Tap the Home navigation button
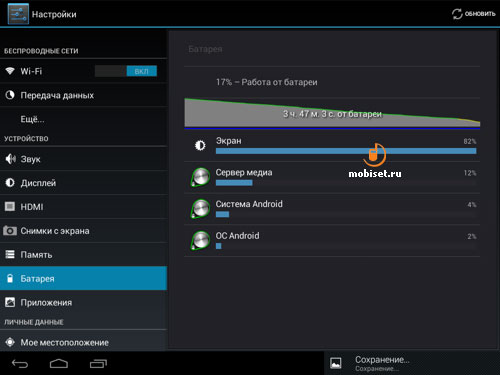The width and height of the screenshot is (500, 375). click(x=59, y=364)
